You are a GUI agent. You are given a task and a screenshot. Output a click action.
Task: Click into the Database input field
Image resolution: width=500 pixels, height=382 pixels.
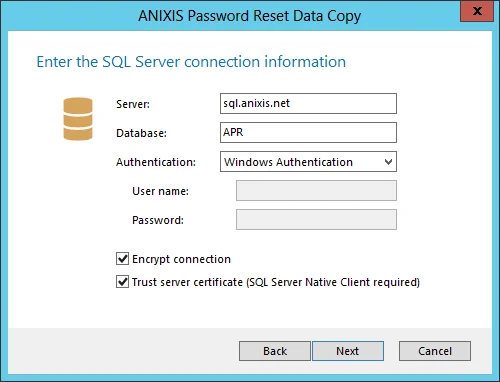click(308, 132)
